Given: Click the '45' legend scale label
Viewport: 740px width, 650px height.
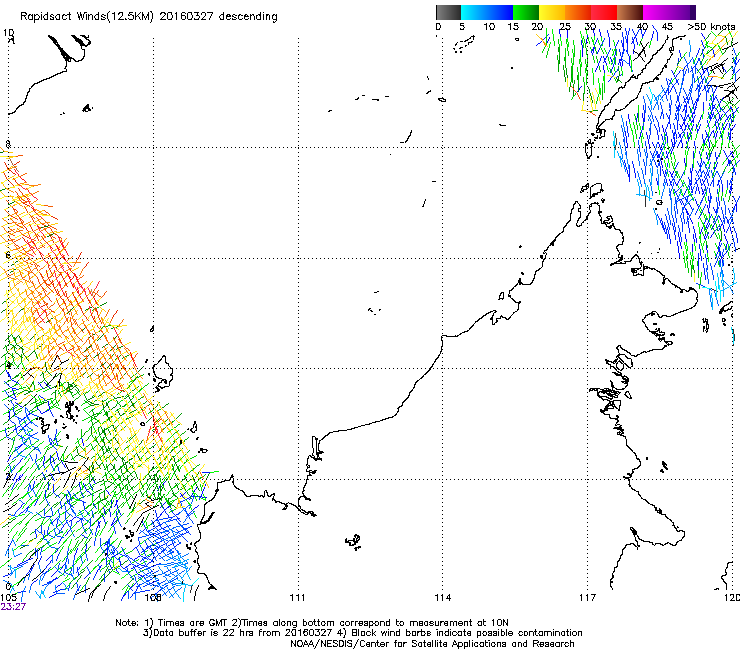Looking at the screenshot, I should (x=667, y=26).
